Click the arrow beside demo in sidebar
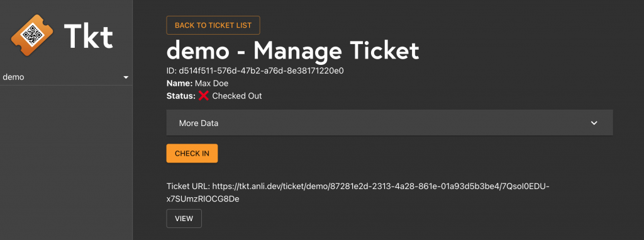The width and height of the screenshot is (644, 240). click(126, 77)
